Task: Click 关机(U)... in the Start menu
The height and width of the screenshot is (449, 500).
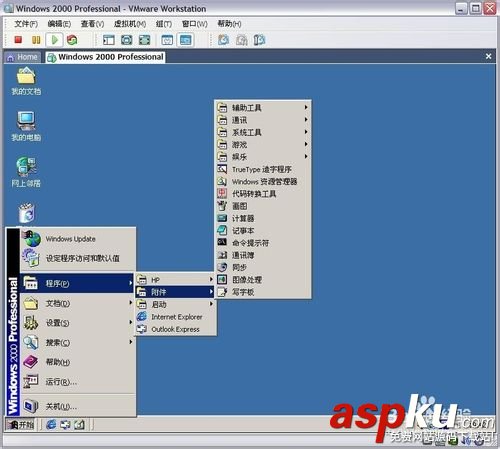Action: 78,406
